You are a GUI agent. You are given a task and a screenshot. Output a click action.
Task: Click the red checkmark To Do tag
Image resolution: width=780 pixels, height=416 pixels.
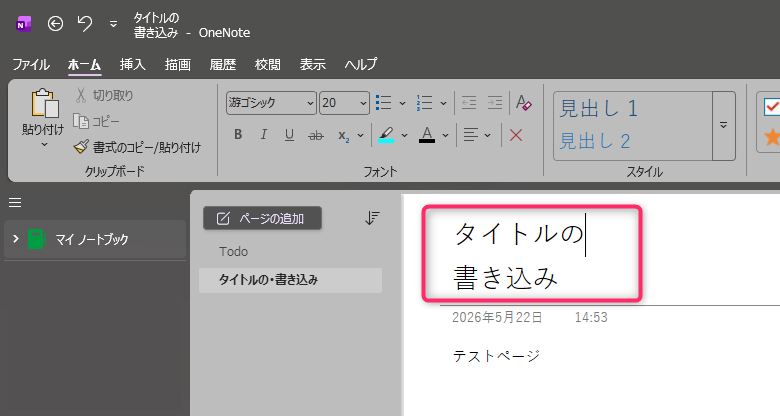point(772,106)
